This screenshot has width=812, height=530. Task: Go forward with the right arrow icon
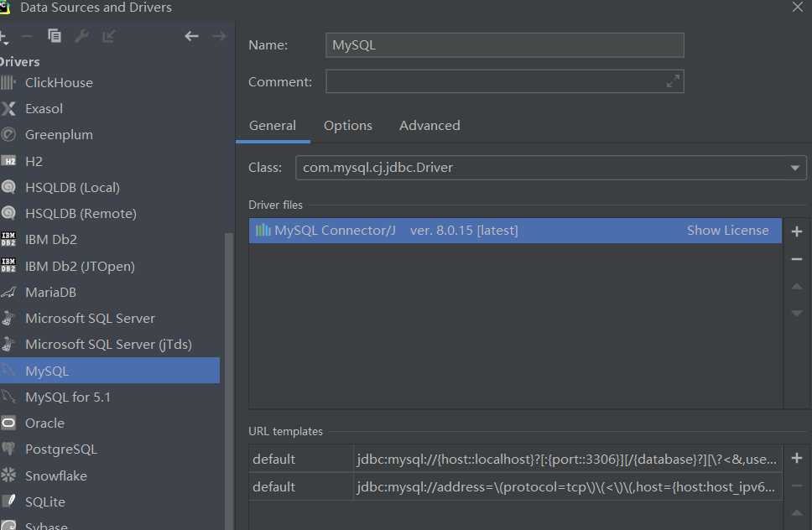219,36
